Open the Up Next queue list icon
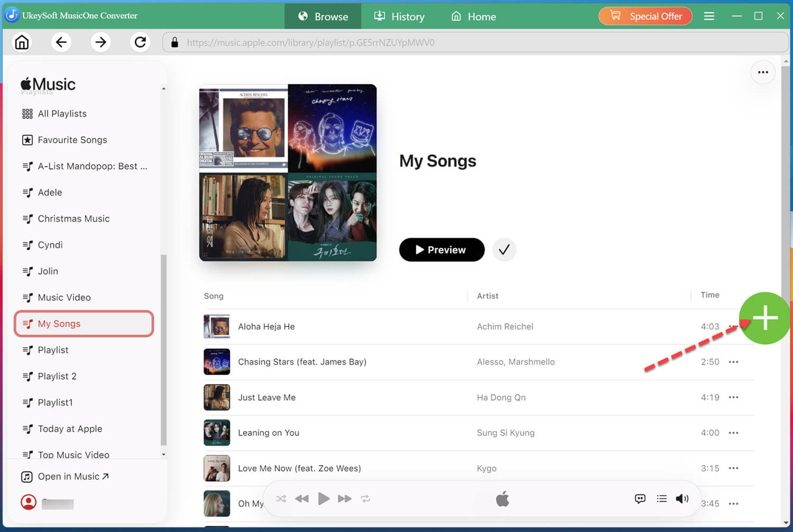 661,499
